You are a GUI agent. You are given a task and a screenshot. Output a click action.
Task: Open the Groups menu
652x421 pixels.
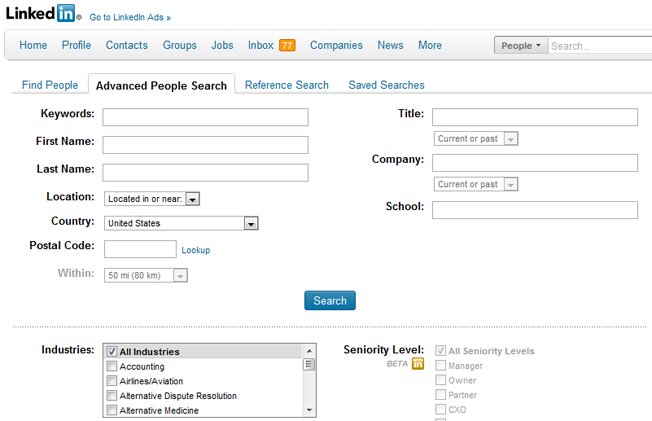click(x=180, y=45)
